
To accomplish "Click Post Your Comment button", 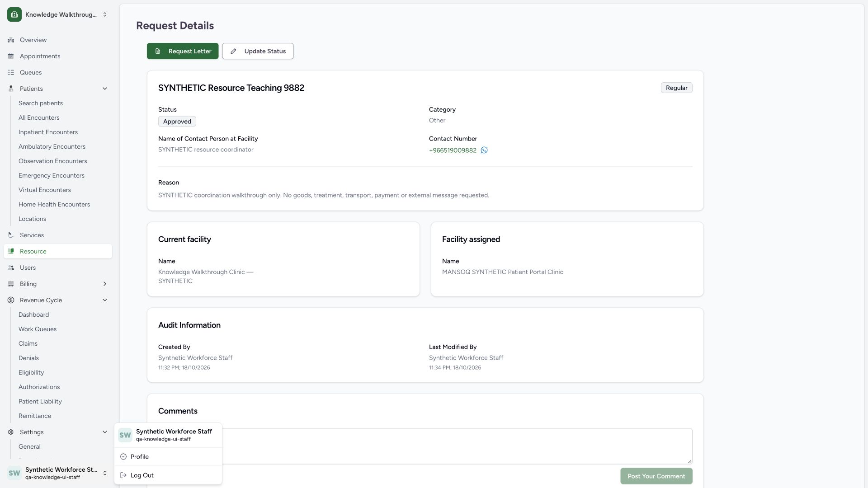I will 656,476.
